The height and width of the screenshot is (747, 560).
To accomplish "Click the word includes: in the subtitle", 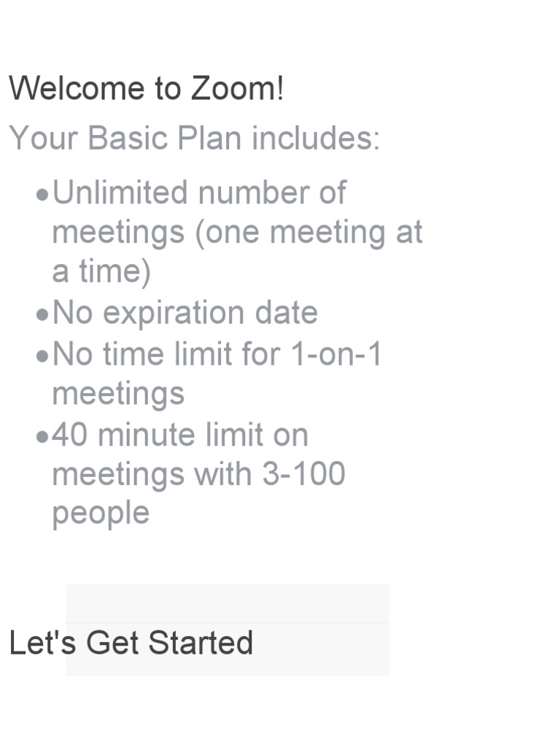I will point(316,138).
